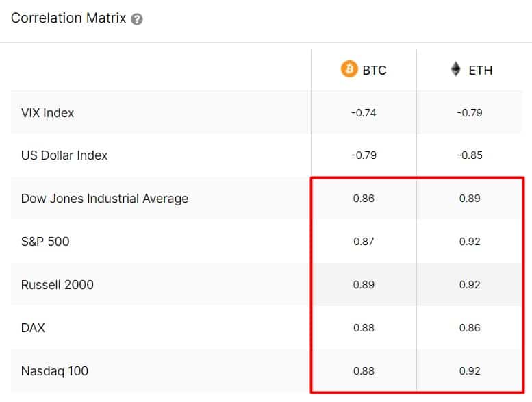
Task: Click the Correlation Matrix title
Action: coord(68,18)
